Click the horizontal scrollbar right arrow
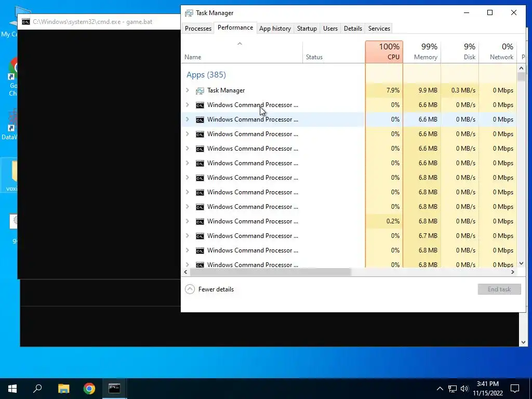The width and height of the screenshot is (532, 399). coord(513,272)
